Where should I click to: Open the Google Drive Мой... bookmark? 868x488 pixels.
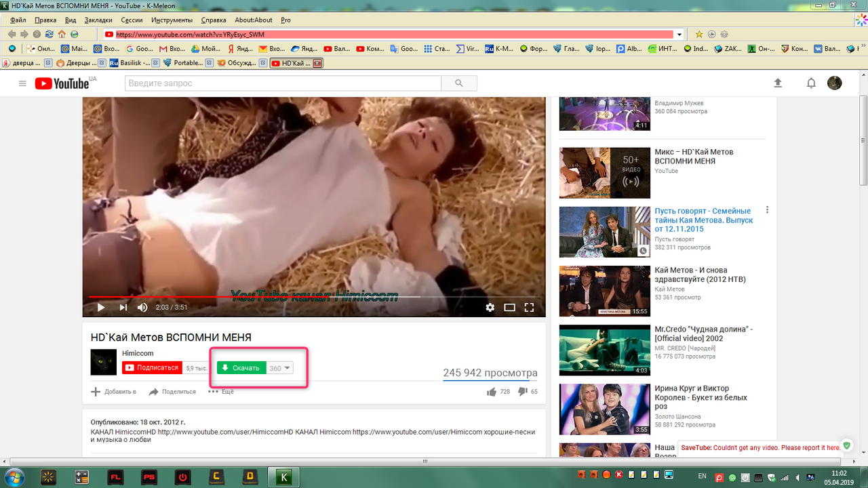206,49
